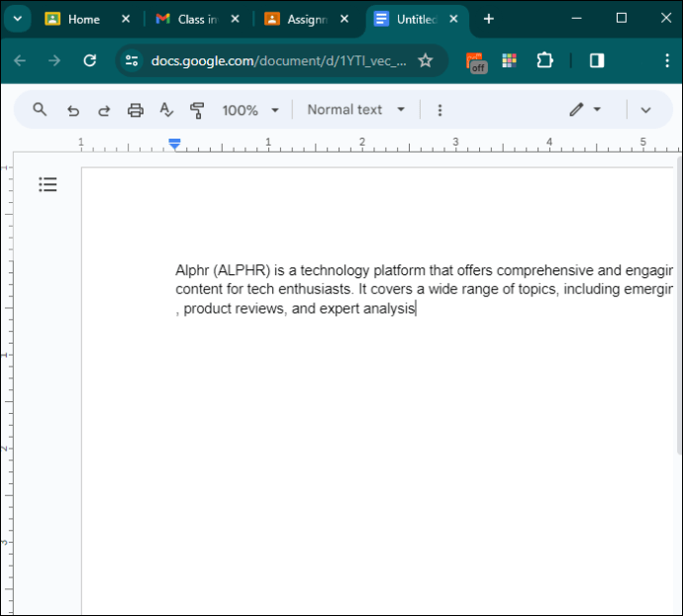Click the left indent marker on ruler
The width and height of the screenshot is (683, 616).
[x=174, y=145]
